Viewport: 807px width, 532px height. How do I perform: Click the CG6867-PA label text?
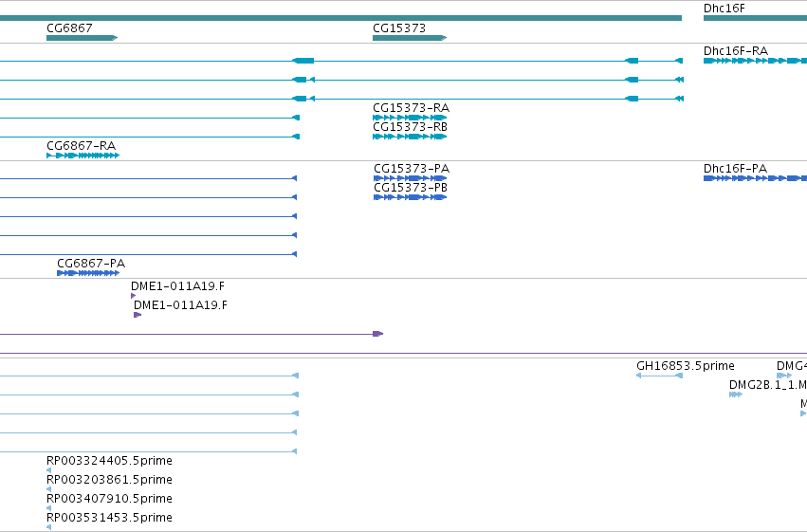[x=91, y=264]
